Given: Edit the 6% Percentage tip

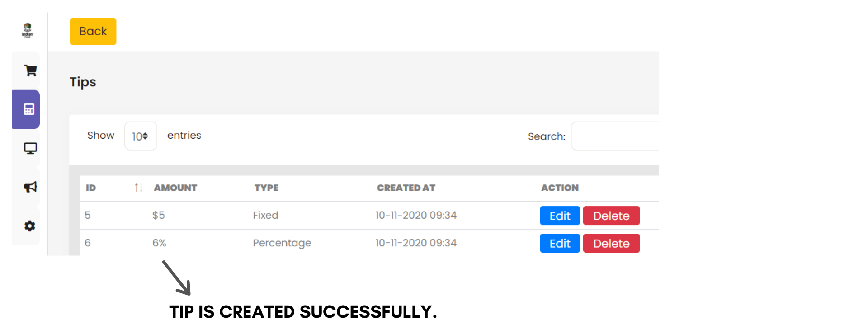Looking at the screenshot, I should pos(560,244).
